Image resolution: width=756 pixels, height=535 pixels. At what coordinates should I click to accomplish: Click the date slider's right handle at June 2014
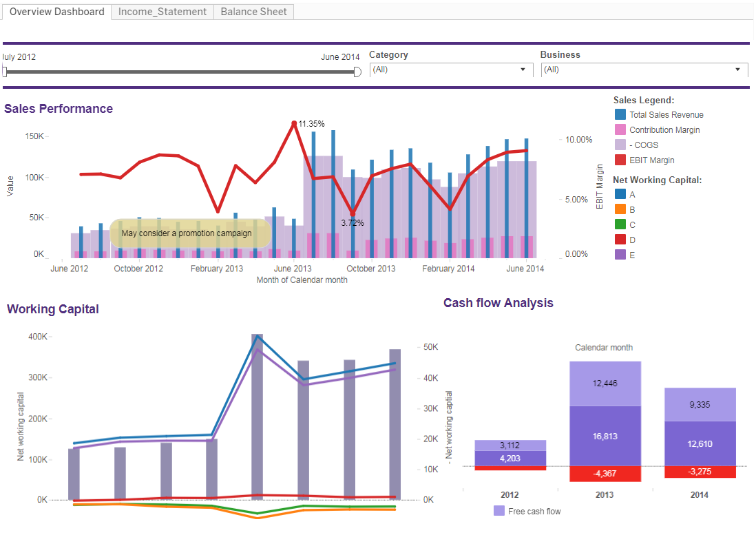(x=357, y=72)
